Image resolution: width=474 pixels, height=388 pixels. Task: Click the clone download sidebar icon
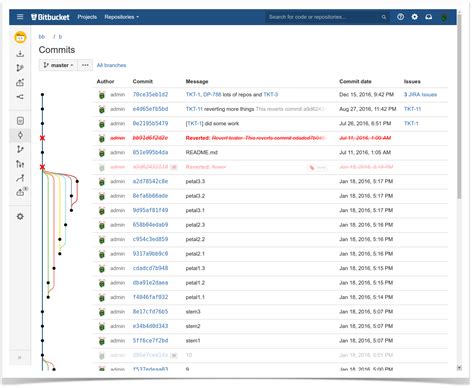[20, 53]
